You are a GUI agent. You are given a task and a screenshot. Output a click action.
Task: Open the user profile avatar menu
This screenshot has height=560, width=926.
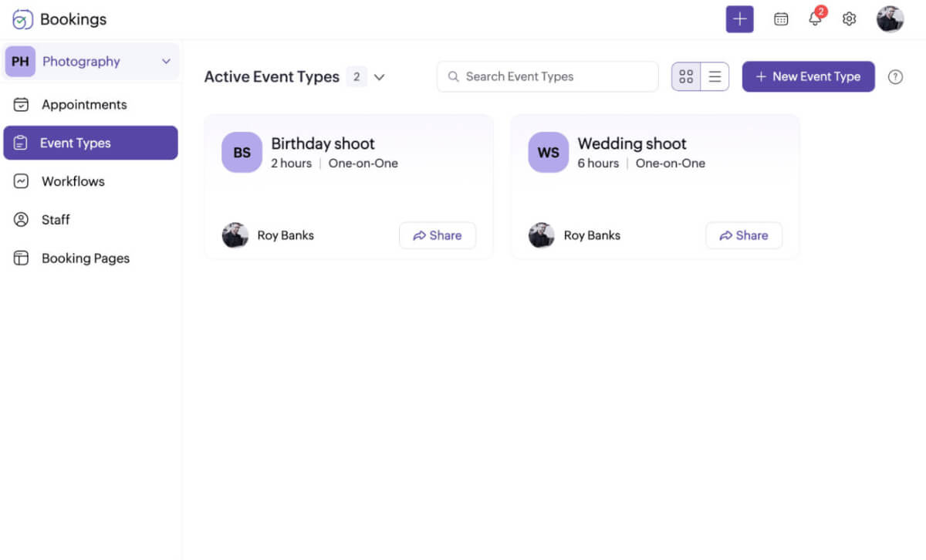(890, 19)
